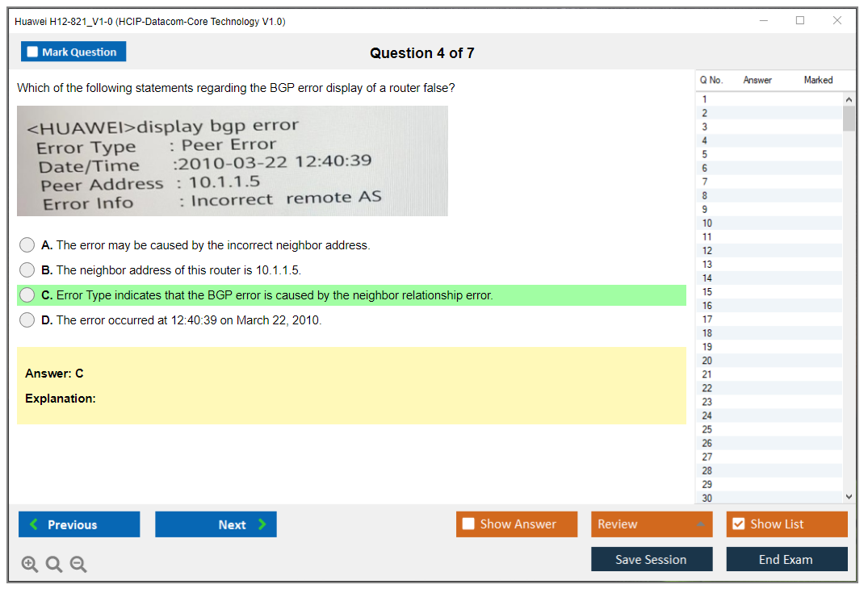The width and height of the screenshot is (868, 593).
Task: Click the zoom out magnifier icon
Action: (78, 565)
